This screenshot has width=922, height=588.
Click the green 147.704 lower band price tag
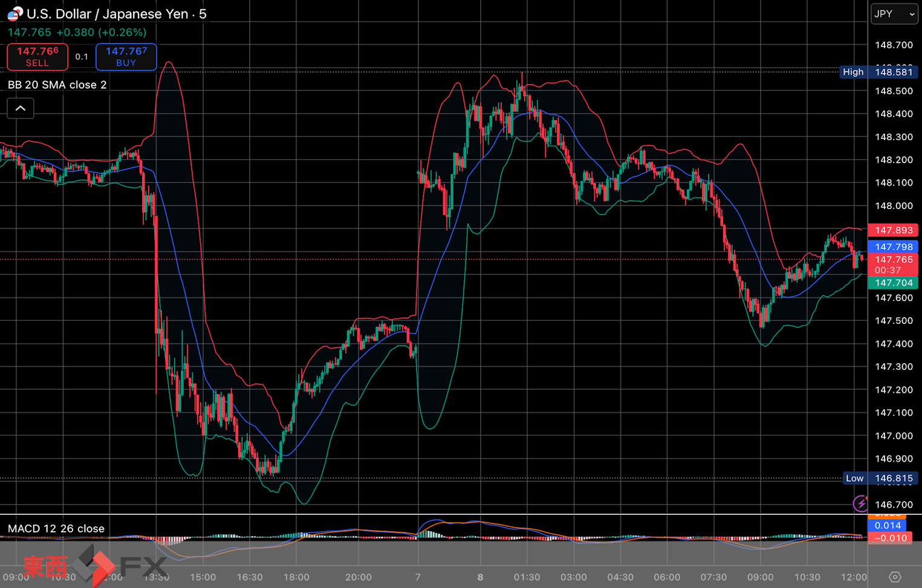894,283
